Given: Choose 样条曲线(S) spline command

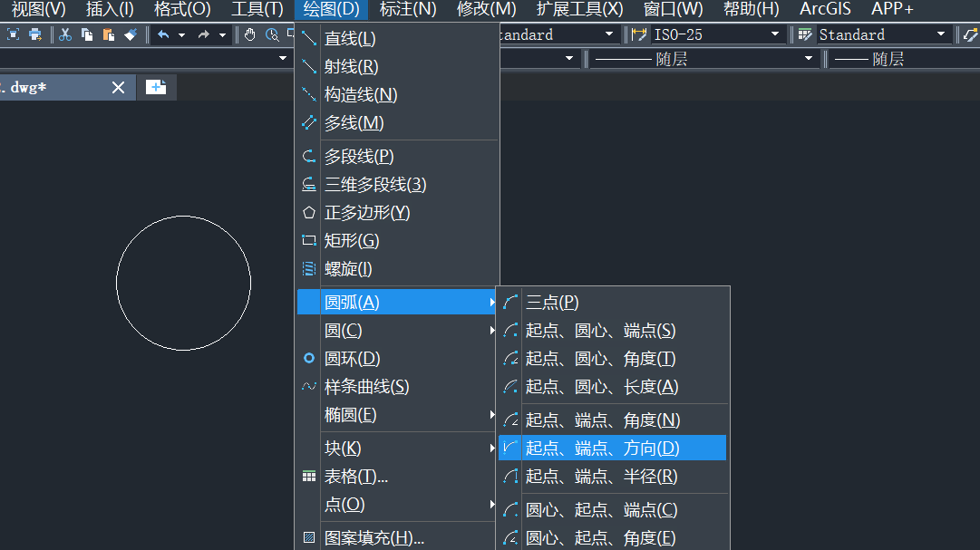Looking at the screenshot, I should coord(397,387).
